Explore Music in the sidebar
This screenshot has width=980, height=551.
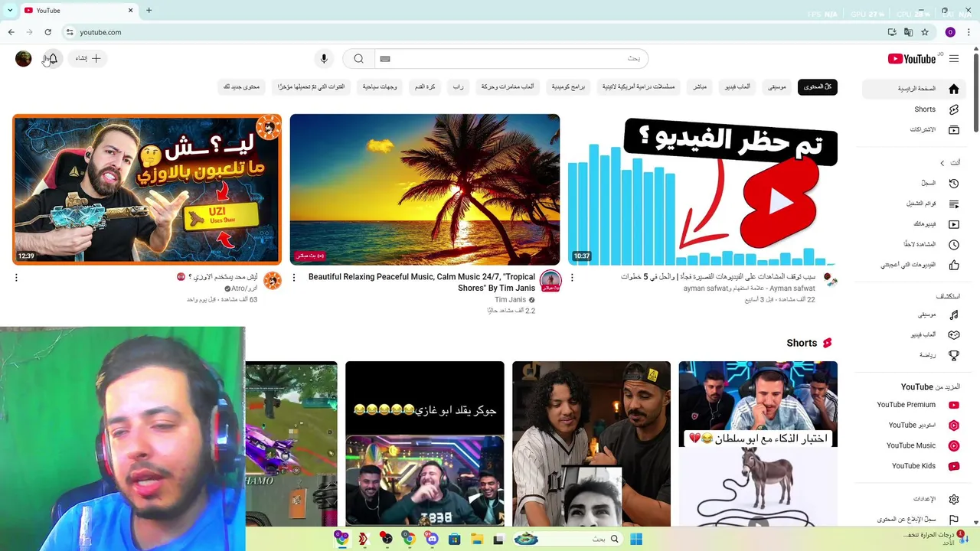coord(915,315)
